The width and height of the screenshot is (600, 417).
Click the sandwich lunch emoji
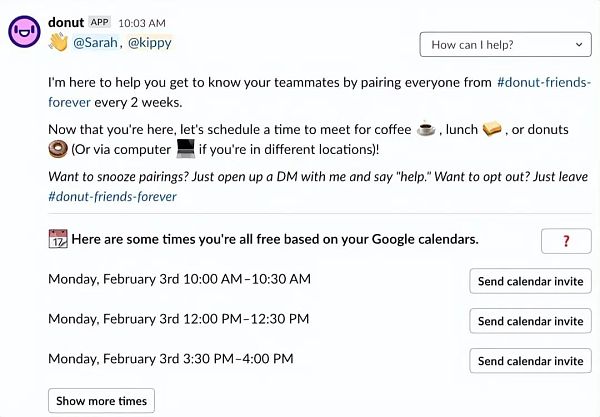pyautogui.click(x=492, y=129)
